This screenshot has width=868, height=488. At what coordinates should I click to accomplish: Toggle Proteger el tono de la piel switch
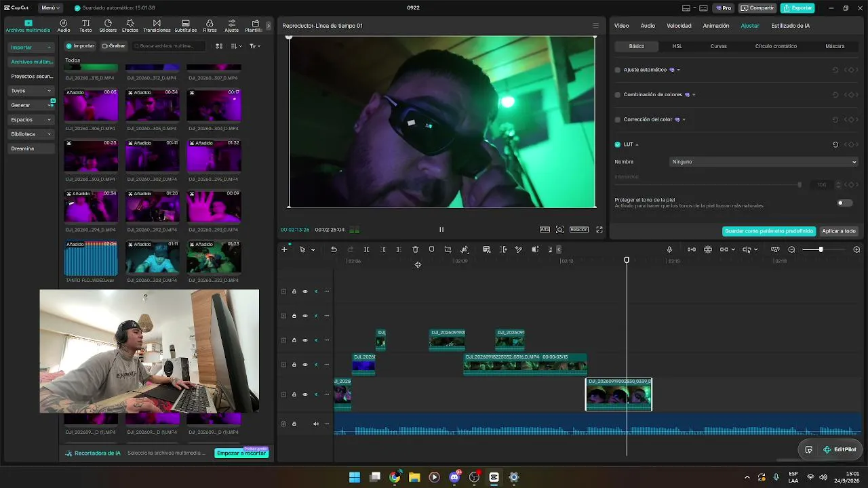844,203
